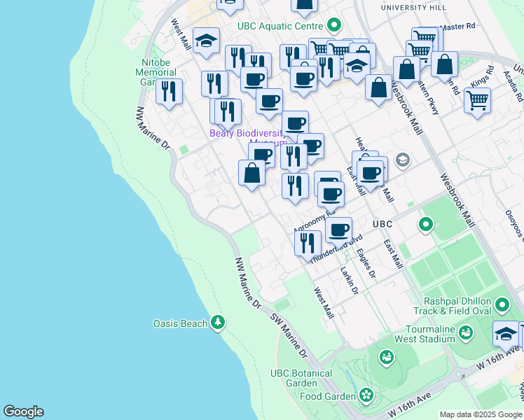Open the Rashpal Dhillon Track & Field Oval pin

point(502,305)
